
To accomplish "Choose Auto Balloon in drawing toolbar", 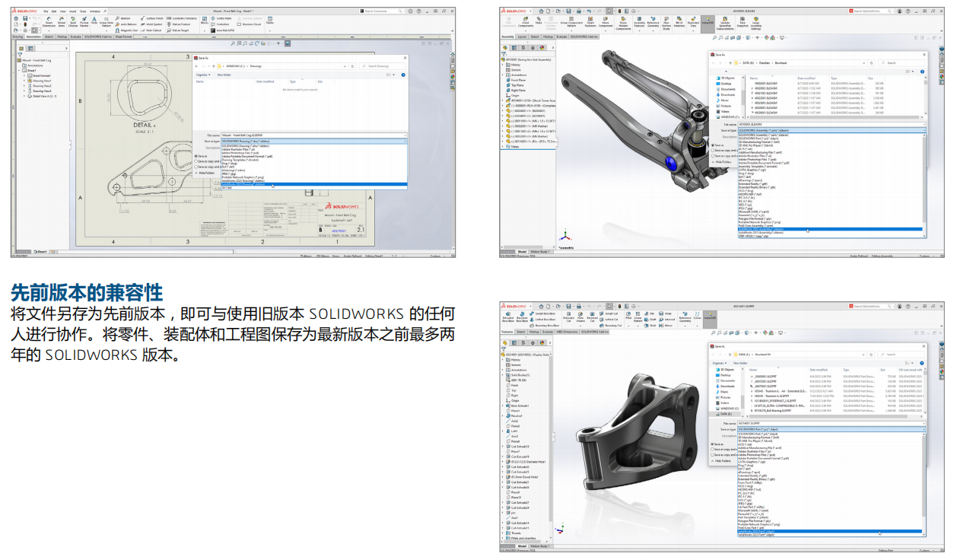I will click(126, 24).
